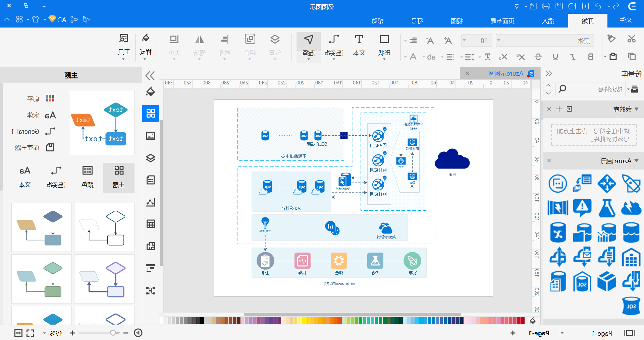The image size is (644, 340).
Task: Click the 扁平 flat color scheme option
Action: tap(41, 99)
